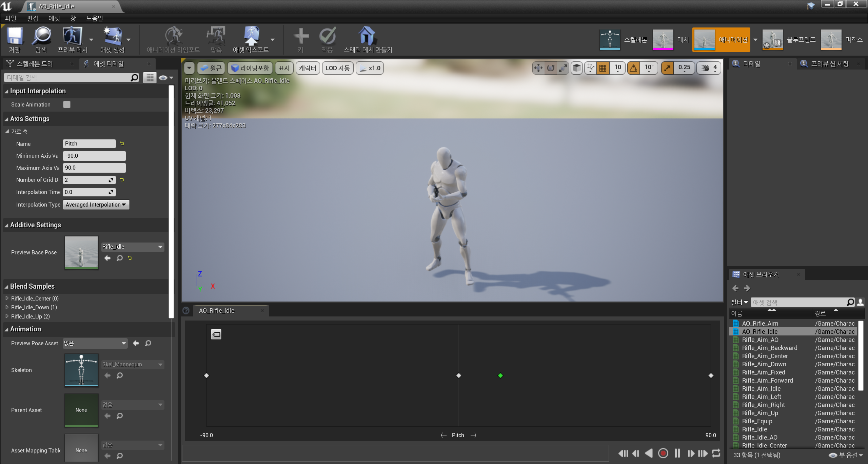The image size is (868, 464).
Task: Toggle property matrix grid view button
Action: [150, 78]
